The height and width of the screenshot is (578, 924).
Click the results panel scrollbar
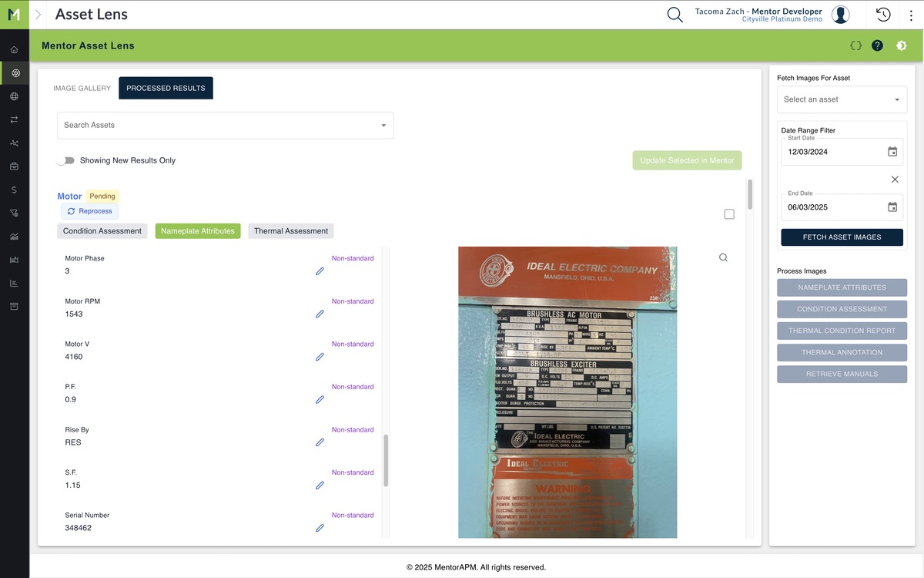click(750, 194)
